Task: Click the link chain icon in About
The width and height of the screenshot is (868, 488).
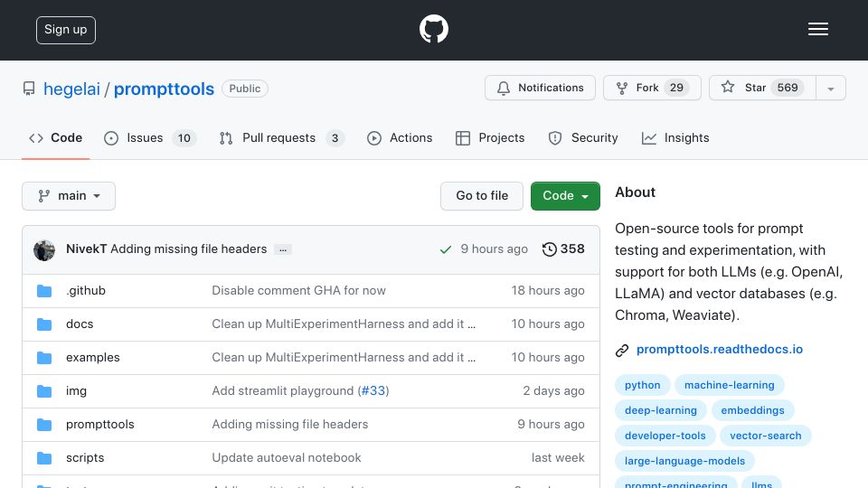Action: point(622,351)
